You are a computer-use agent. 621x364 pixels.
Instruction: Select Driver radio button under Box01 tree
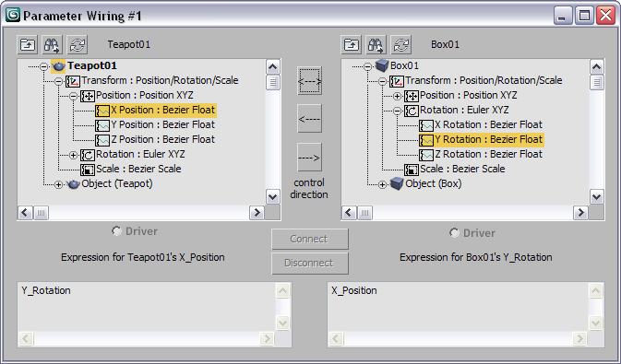[454, 232]
